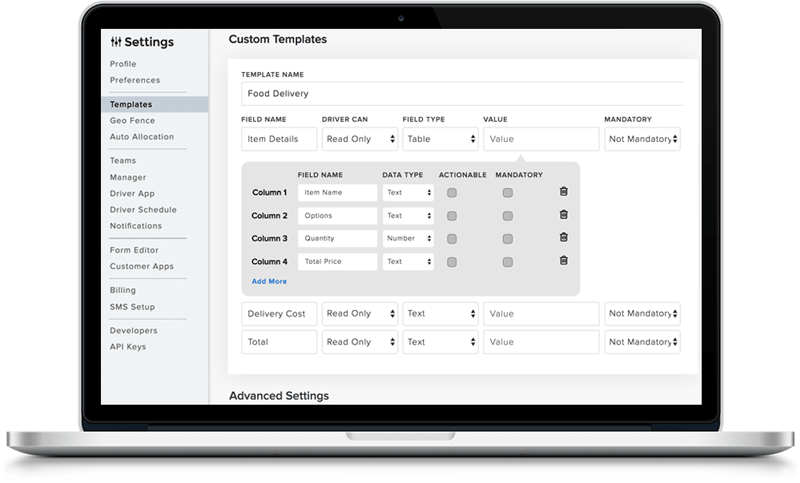Viewport: 800px width, 483px height.
Task: Tick Actionable checkbox for Quantity column
Action: click(x=452, y=238)
